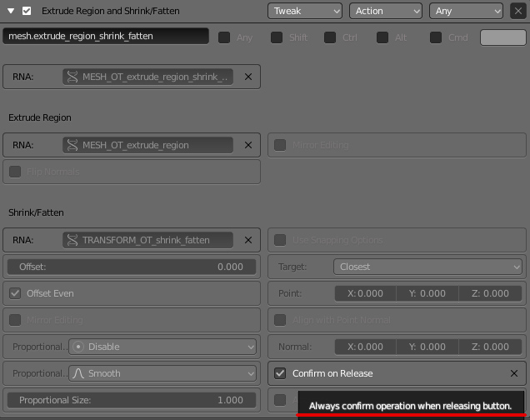Adjust the Offset value slider

132,267
